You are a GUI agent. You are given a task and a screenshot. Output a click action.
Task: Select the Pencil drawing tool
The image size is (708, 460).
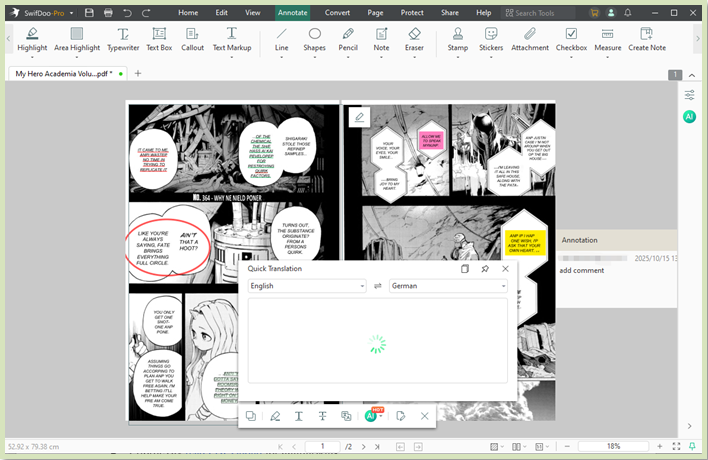348,39
